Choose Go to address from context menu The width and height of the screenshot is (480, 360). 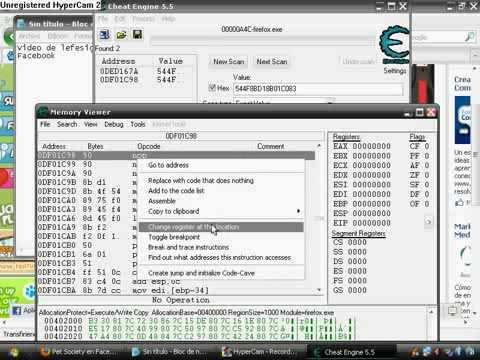(221, 165)
